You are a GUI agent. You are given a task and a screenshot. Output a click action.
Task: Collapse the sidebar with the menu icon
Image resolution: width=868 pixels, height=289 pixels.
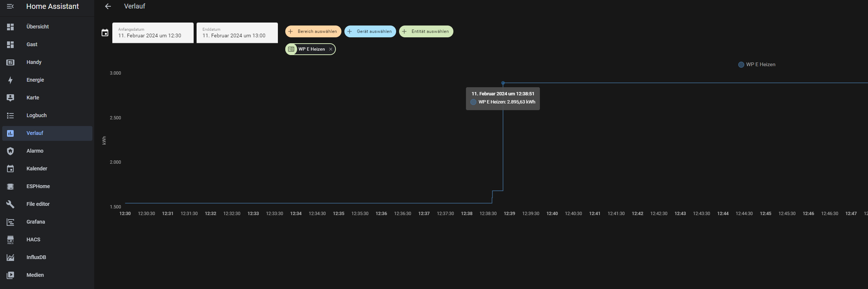click(10, 6)
